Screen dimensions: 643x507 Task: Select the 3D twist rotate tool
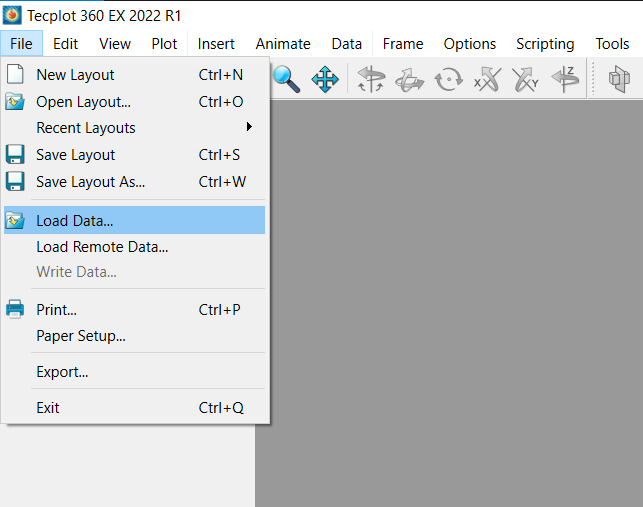449,79
